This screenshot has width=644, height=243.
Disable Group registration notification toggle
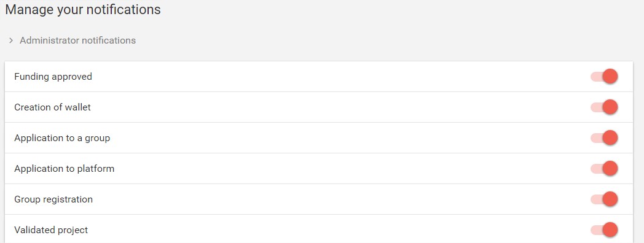[604, 199]
